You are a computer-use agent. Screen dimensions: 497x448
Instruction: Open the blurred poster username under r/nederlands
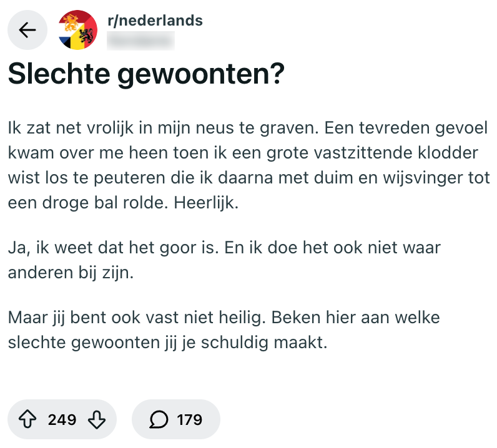tap(140, 40)
